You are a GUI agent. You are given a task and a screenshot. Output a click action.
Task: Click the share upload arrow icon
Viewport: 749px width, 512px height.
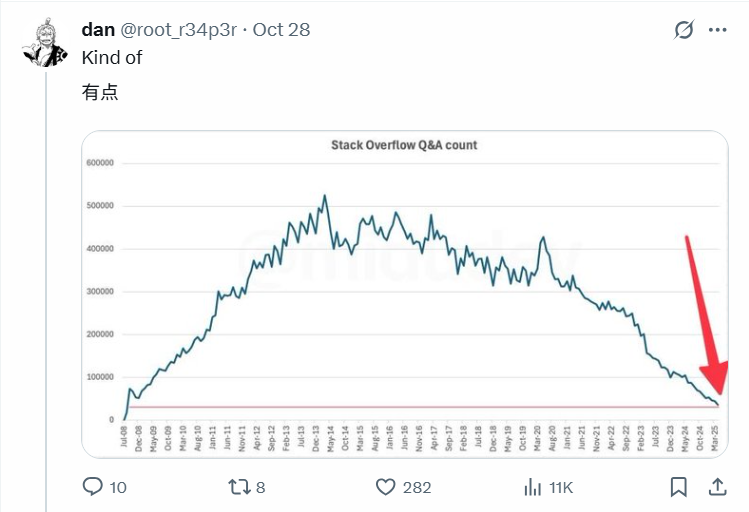coord(717,487)
